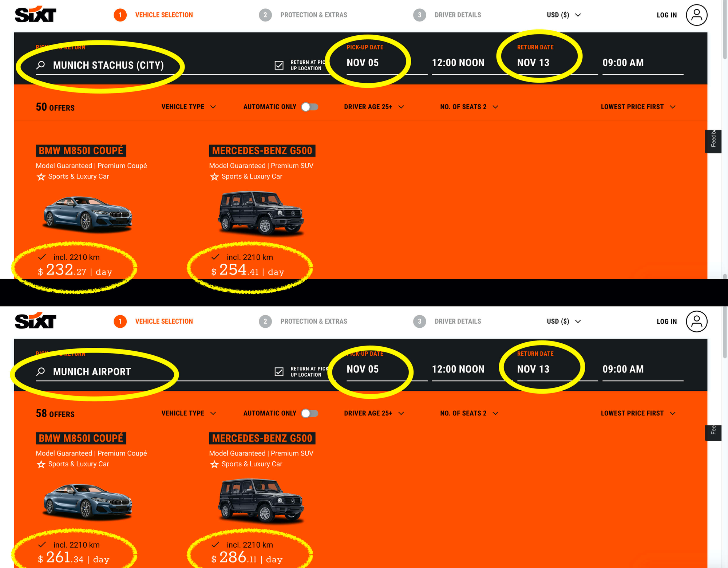Select Mercedes-Benz G500 title in Munich Airport results
This screenshot has width=728, height=568.
click(262, 438)
